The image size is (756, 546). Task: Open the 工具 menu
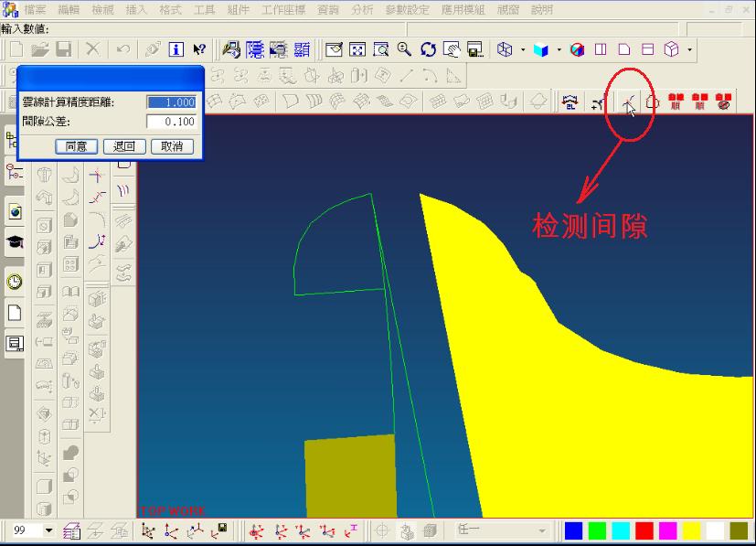pos(204,10)
